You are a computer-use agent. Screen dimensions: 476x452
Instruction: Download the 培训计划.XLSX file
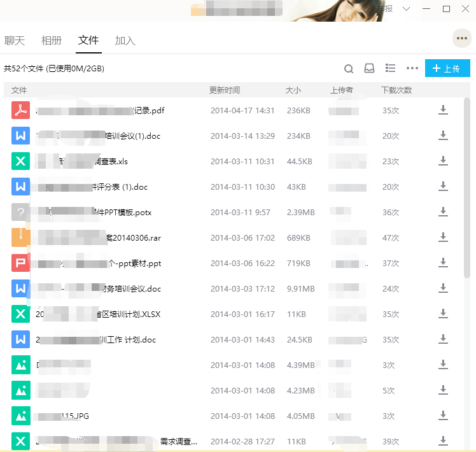(443, 314)
